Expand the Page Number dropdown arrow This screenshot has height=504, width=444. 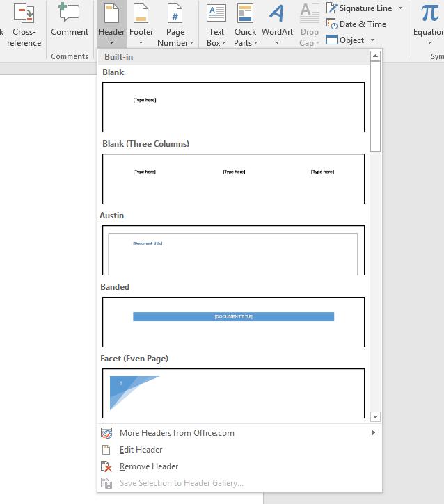[192, 42]
